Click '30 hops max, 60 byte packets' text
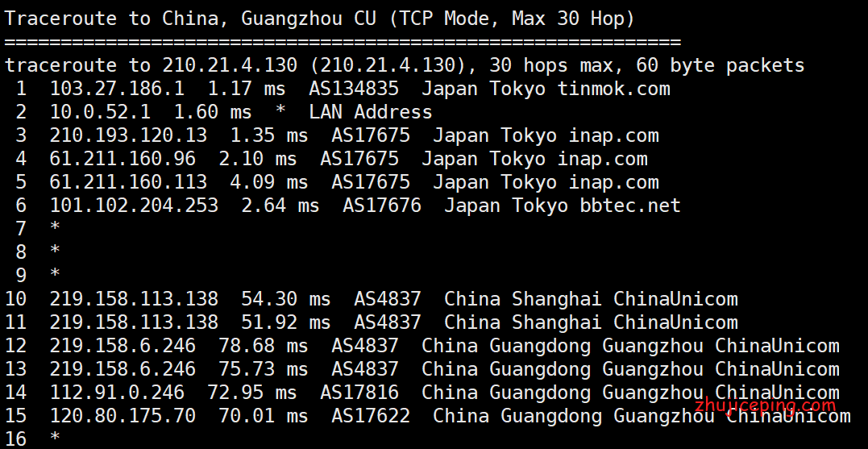868x449 pixels. click(647, 66)
